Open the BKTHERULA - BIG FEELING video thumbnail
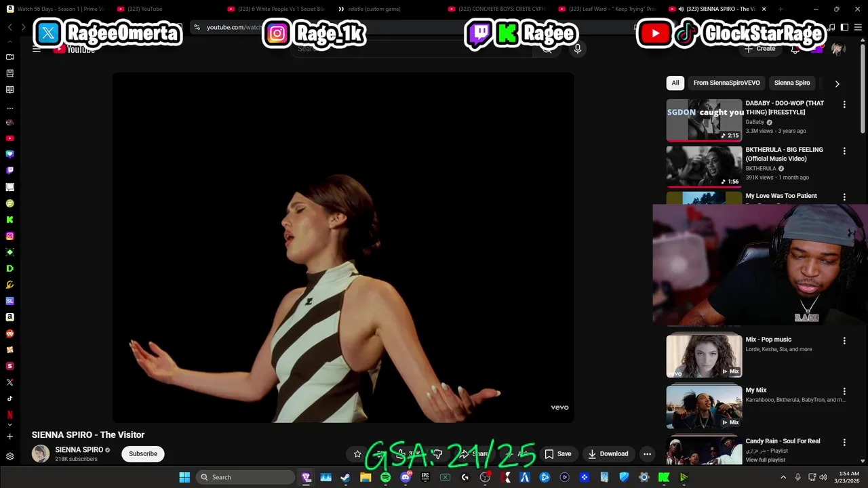 [x=704, y=166]
